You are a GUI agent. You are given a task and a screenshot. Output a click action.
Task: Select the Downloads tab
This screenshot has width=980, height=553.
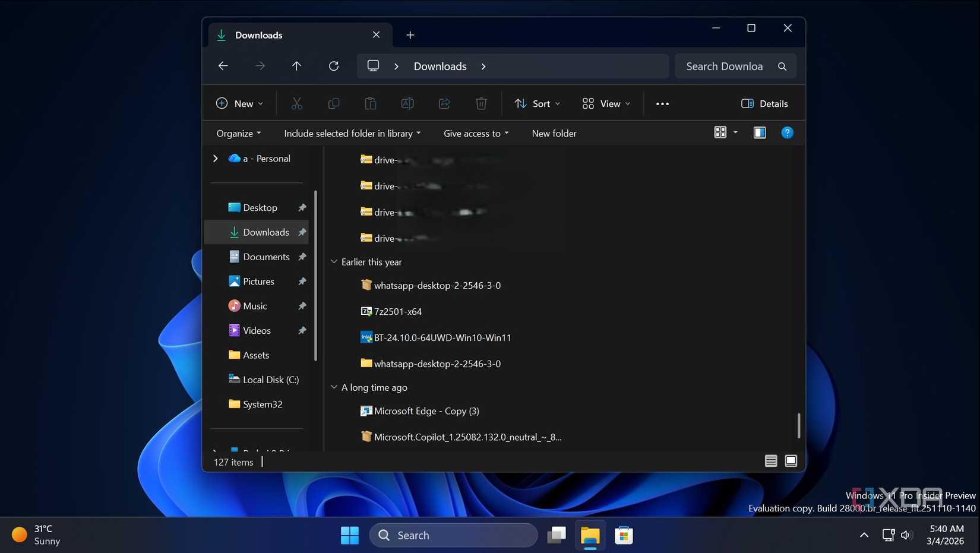[x=300, y=35]
